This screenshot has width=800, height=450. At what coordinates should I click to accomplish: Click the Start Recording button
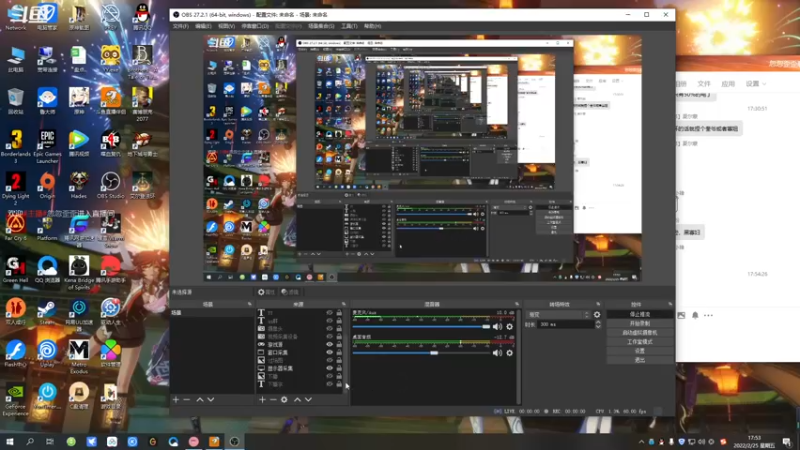640,323
